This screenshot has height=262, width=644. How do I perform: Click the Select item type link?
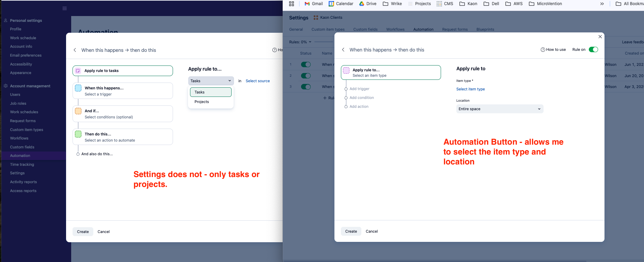pyautogui.click(x=471, y=89)
